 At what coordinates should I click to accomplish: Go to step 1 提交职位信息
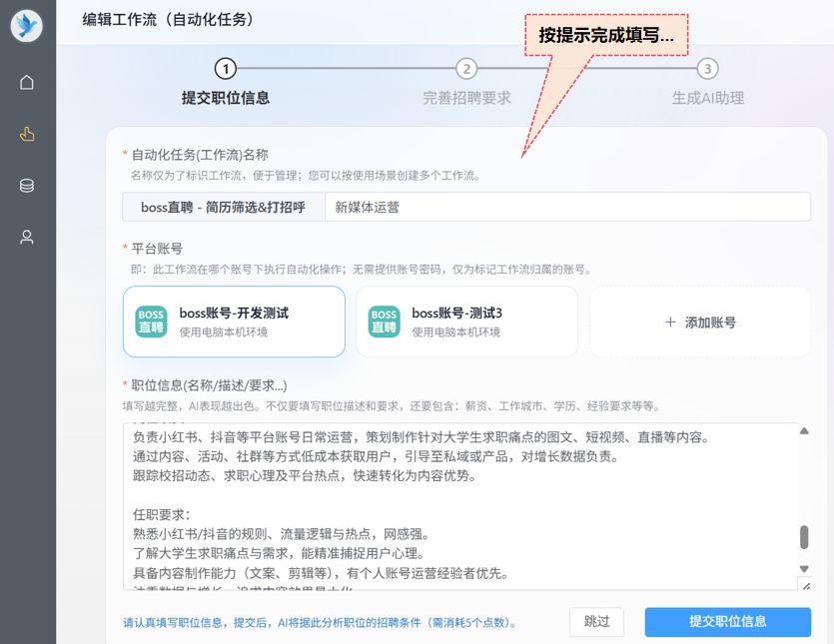(x=226, y=69)
